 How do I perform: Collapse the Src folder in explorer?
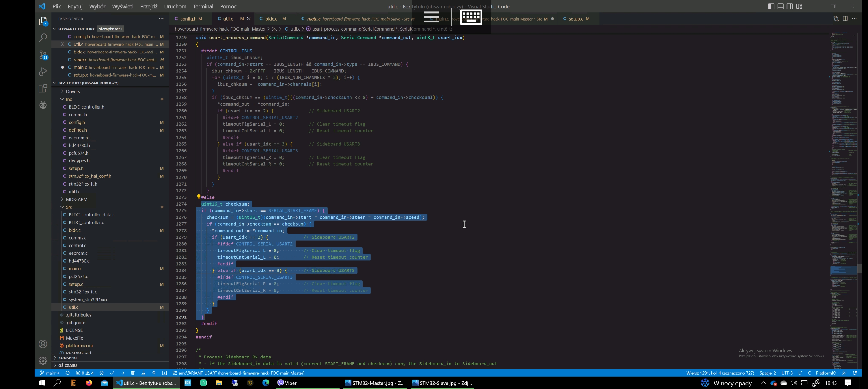pyautogui.click(x=62, y=207)
